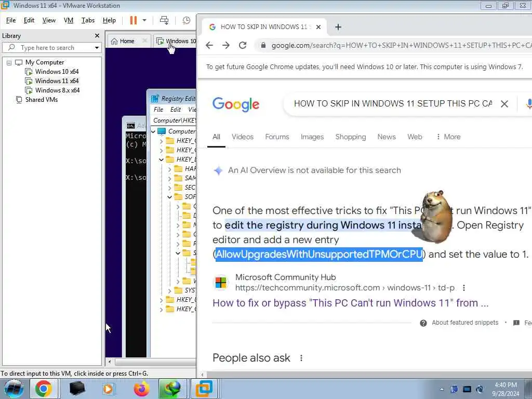
Task: Select Windows 11 x64 in library
Action: [x=52, y=81]
